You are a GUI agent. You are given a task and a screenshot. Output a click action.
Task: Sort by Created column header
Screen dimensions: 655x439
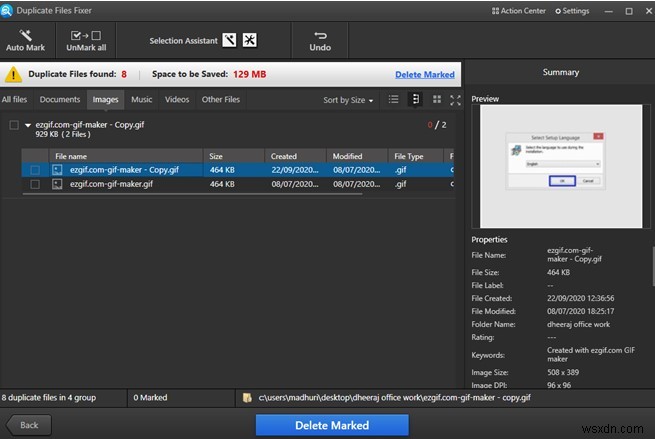(x=295, y=156)
